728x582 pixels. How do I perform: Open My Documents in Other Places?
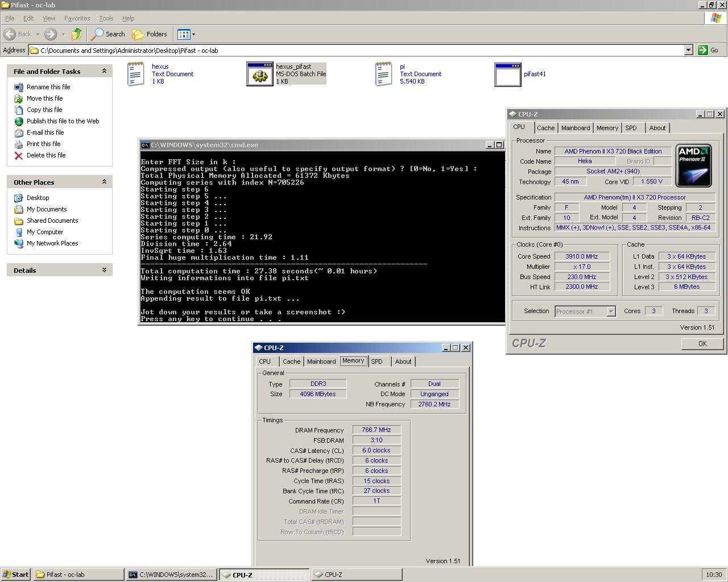click(x=47, y=209)
